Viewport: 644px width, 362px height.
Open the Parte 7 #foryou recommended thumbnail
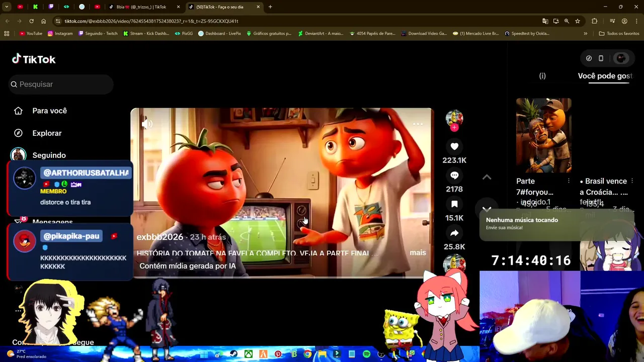(x=544, y=135)
